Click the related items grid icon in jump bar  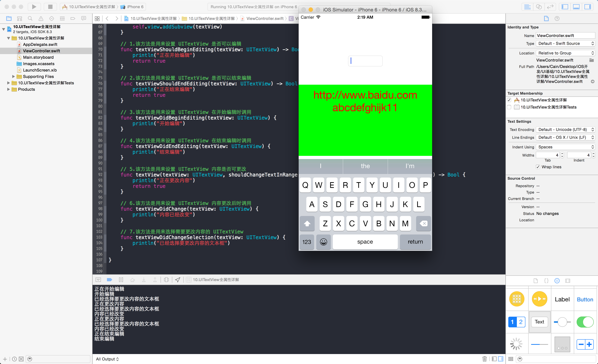(97, 19)
